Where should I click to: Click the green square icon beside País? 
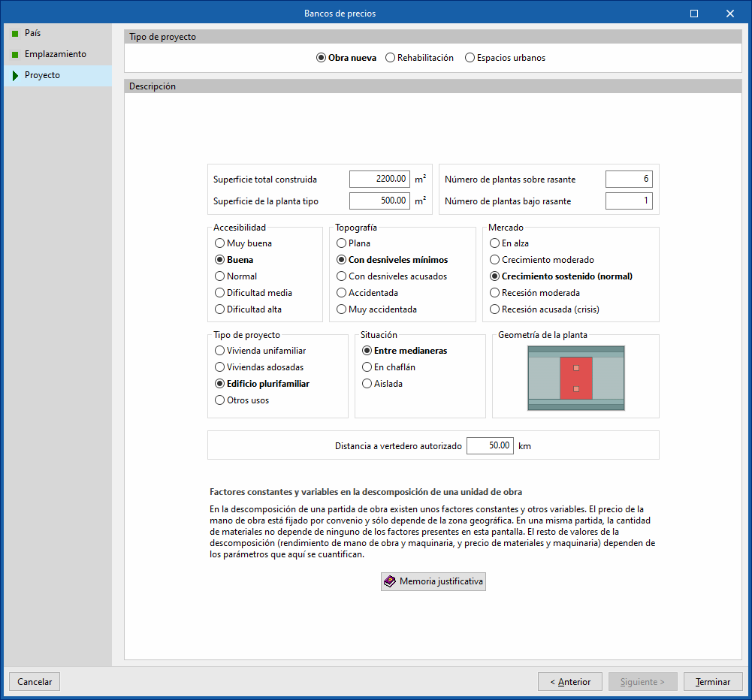(15, 33)
